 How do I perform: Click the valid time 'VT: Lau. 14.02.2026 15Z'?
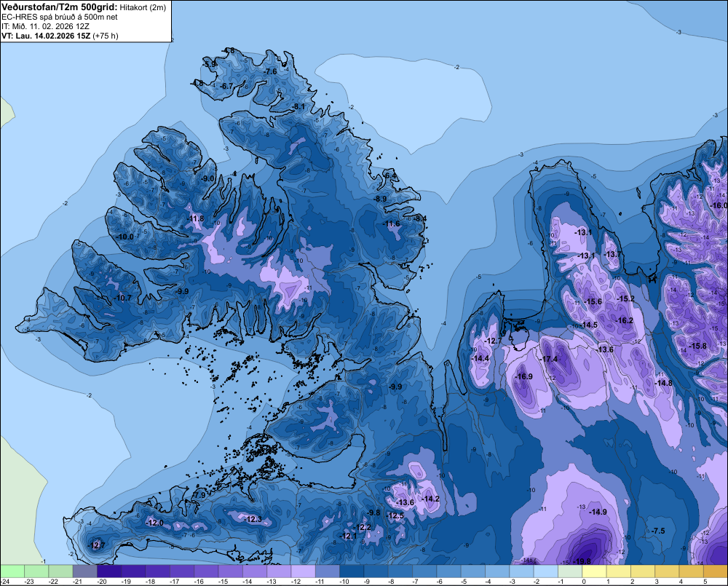tap(46, 36)
